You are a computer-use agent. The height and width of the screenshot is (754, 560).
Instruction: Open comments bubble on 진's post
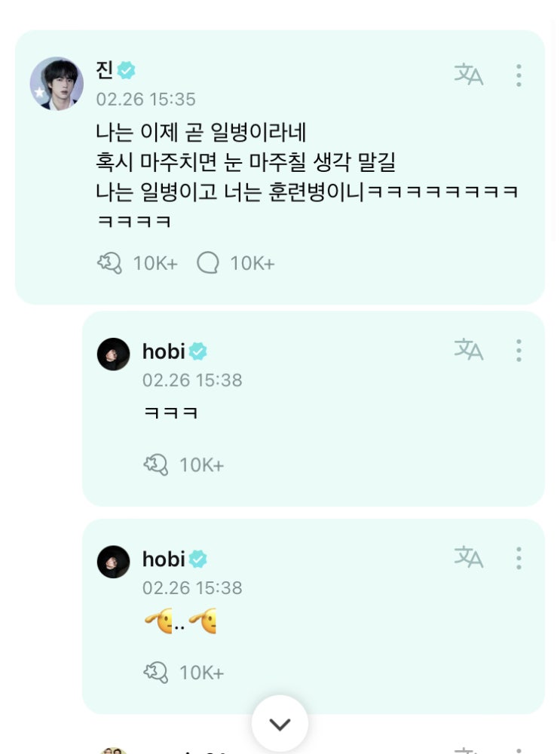(207, 262)
